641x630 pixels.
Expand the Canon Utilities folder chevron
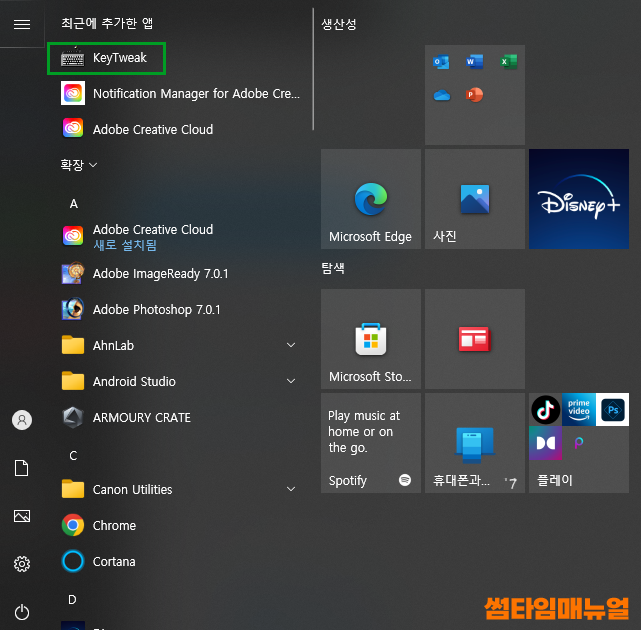(291, 489)
